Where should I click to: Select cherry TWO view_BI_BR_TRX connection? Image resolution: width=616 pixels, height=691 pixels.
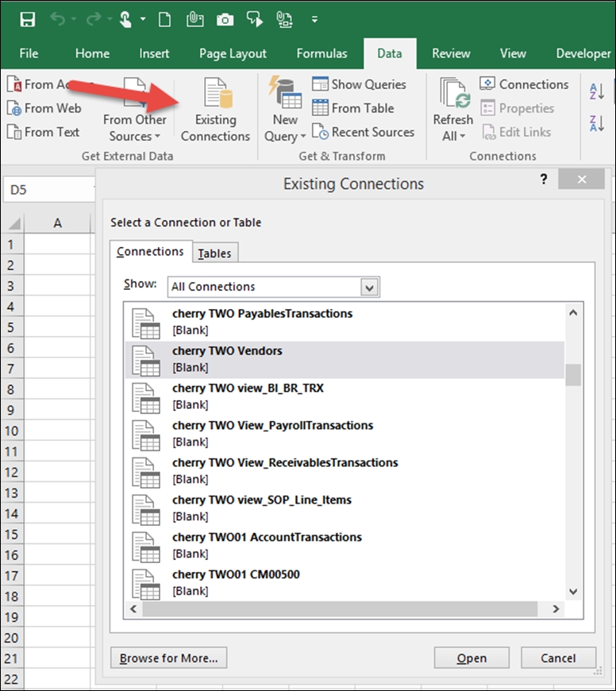(345, 396)
